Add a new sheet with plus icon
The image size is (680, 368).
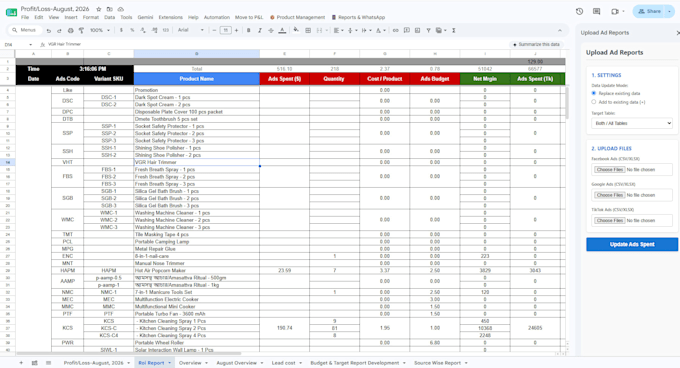pyautogui.click(x=21, y=363)
